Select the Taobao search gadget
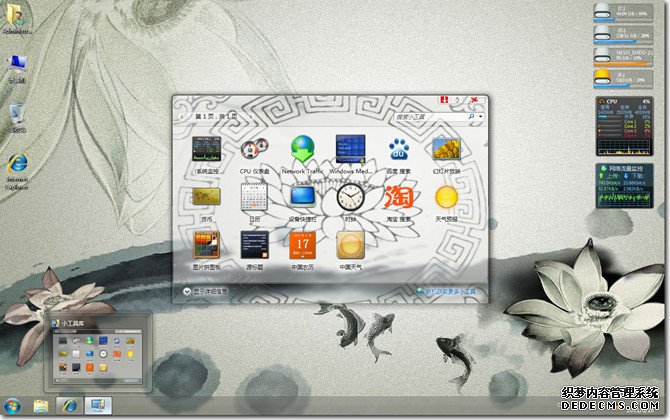The height and width of the screenshot is (420, 670). [x=399, y=197]
